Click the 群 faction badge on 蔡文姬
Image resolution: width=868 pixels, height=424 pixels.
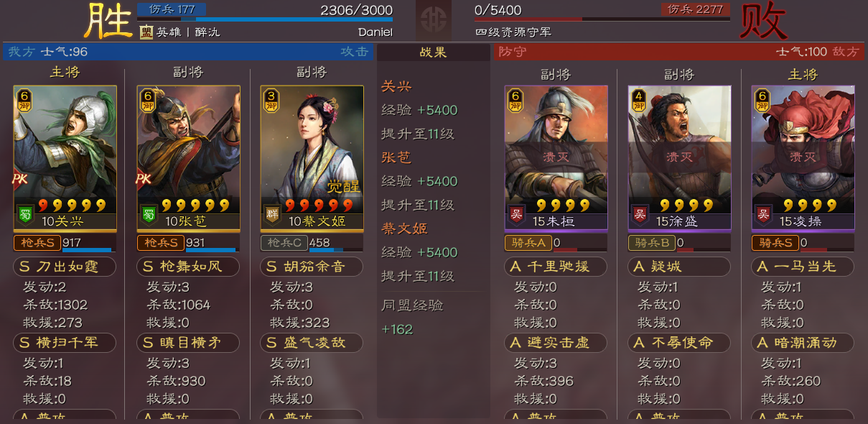click(272, 214)
